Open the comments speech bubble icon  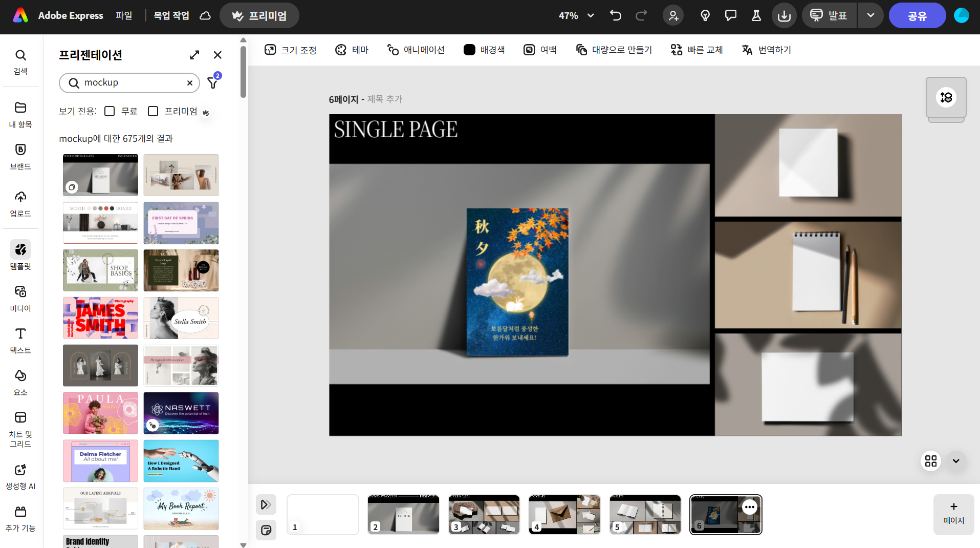pyautogui.click(x=730, y=15)
